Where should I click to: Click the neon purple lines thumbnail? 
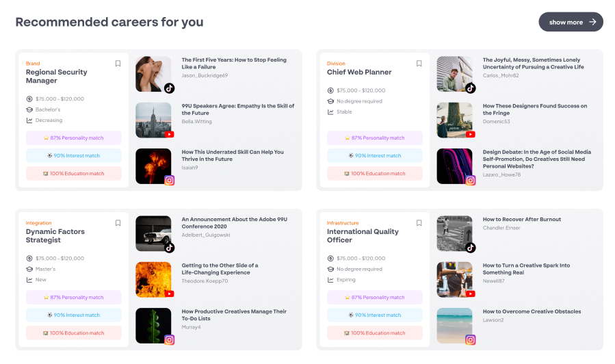coord(454,166)
